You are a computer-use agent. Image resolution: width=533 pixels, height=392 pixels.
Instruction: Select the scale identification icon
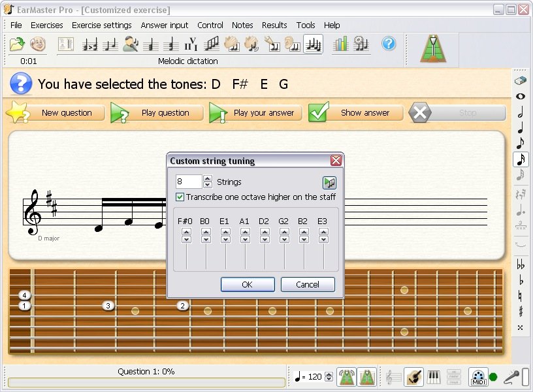click(x=212, y=44)
